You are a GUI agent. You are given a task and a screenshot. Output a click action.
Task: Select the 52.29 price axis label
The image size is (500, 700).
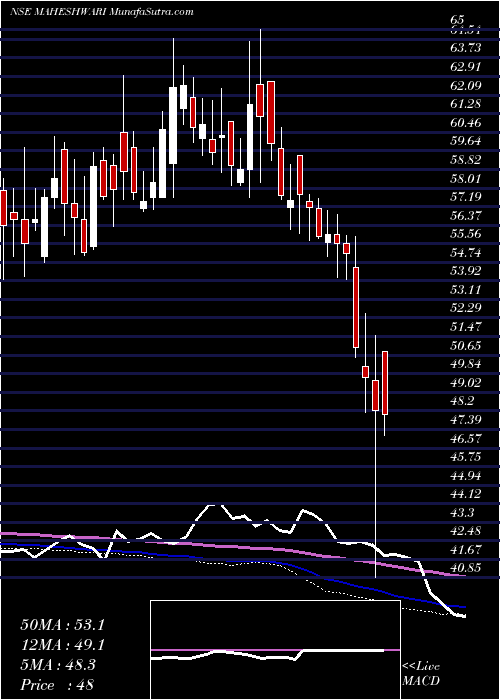tap(466, 308)
